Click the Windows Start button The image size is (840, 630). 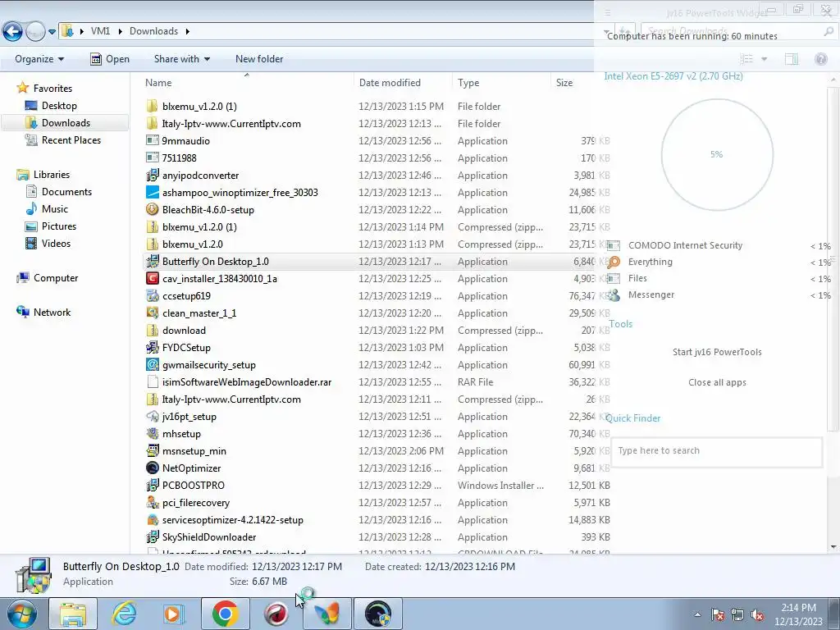22,614
